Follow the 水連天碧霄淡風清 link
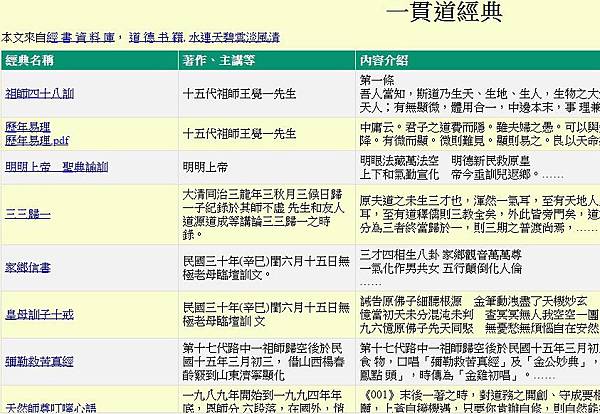Screen dimensions: 600x414 pos(234,37)
